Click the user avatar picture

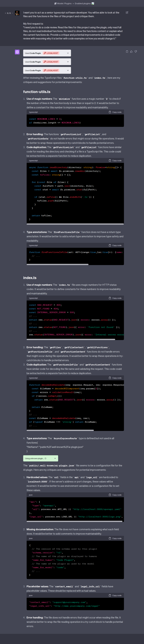click(x=17, y=13)
